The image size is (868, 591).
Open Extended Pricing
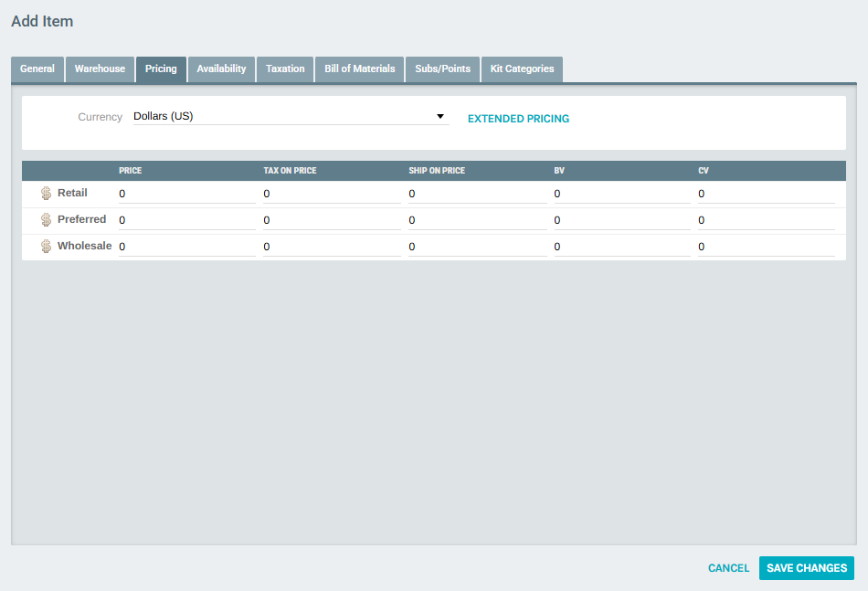click(518, 118)
